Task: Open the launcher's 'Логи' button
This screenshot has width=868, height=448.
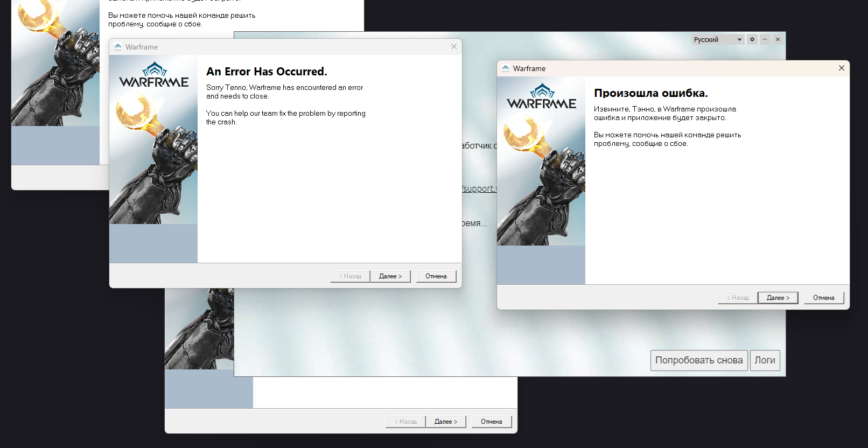Action: tap(765, 360)
